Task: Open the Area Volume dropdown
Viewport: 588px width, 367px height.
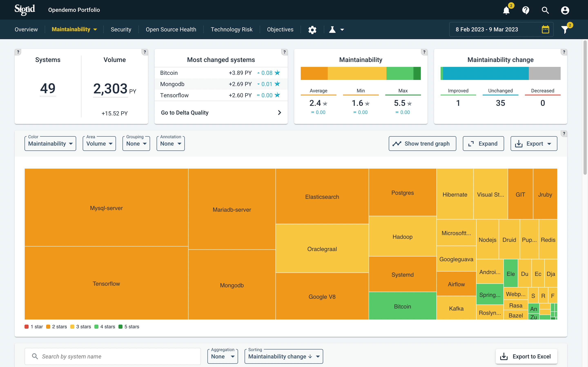Action: tap(99, 144)
